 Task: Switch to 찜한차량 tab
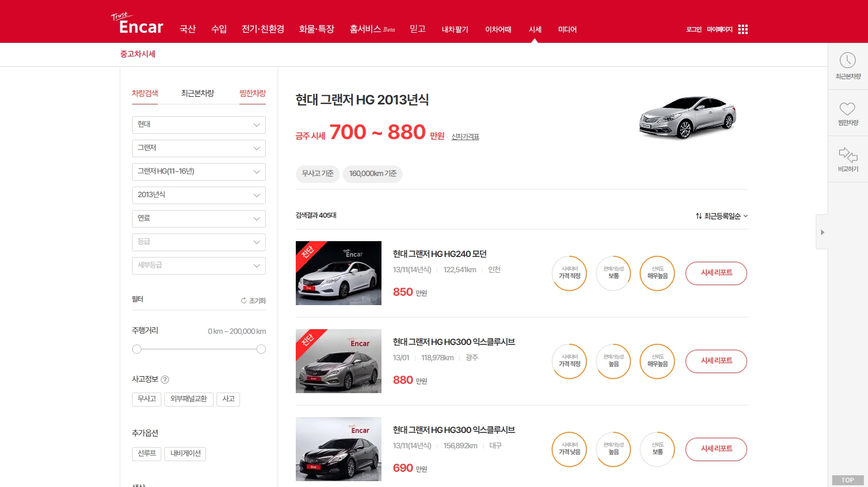coord(253,93)
